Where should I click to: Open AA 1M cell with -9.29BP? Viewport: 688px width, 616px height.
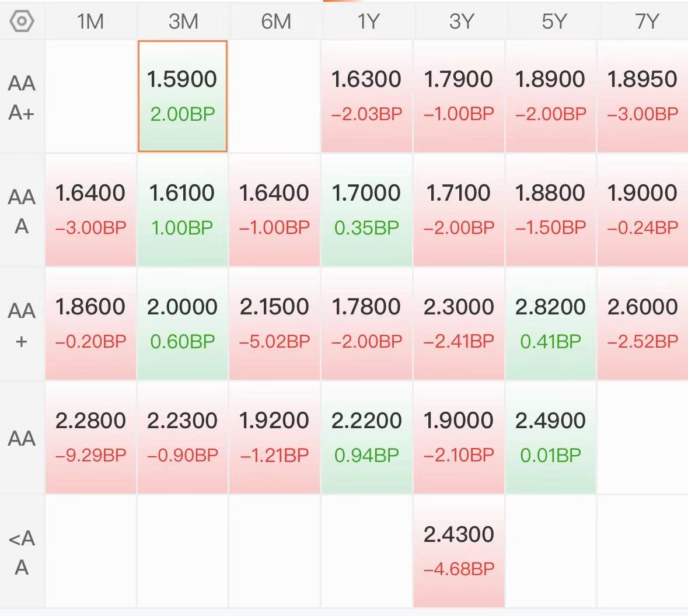(x=90, y=437)
